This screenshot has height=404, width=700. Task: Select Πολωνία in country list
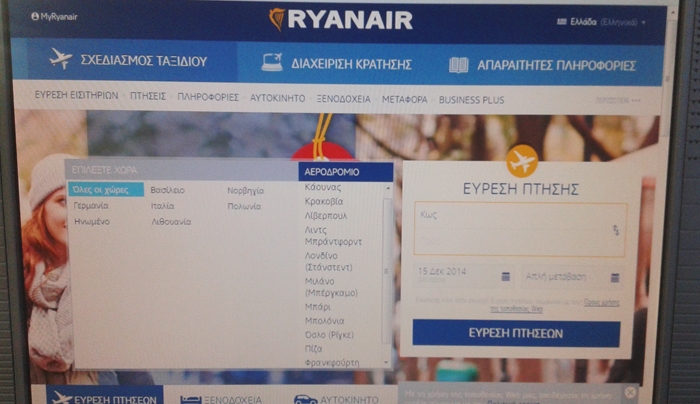pos(244,206)
